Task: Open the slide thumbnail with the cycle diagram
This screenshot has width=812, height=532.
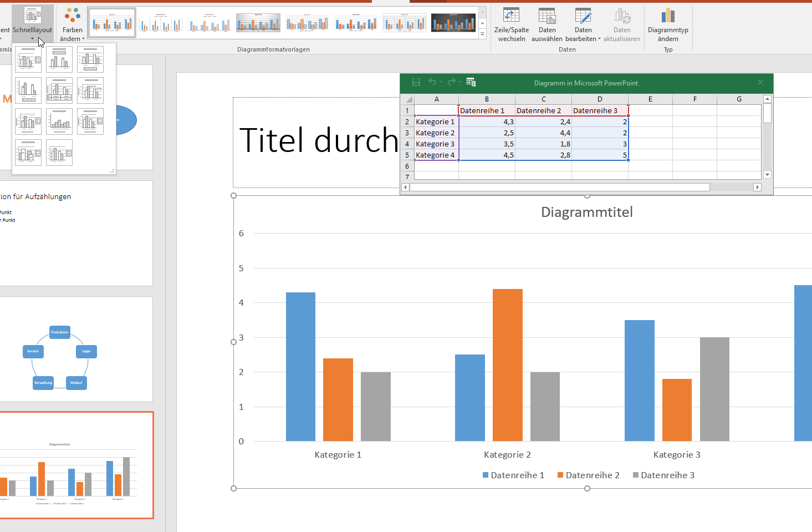Action: click(76, 349)
